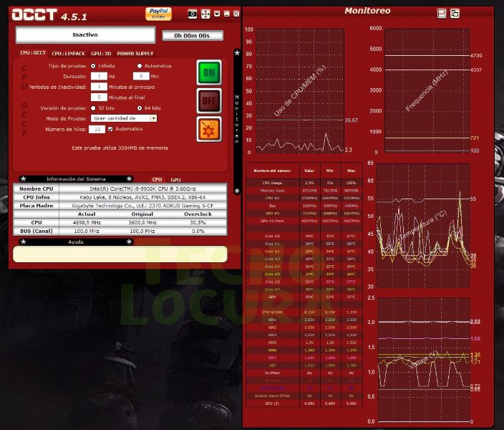Collapse the Monitoreo side panel arrow

coord(237,191)
